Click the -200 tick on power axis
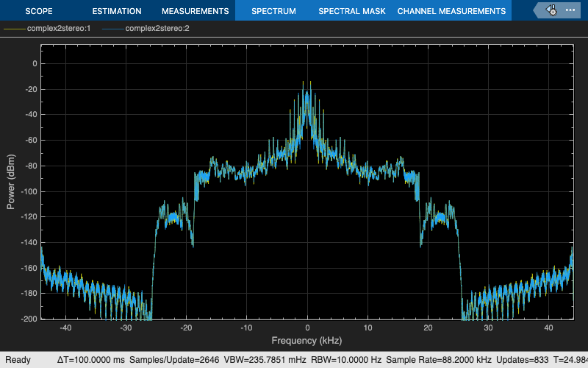The width and height of the screenshot is (588, 368). click(x=29, y=319)
